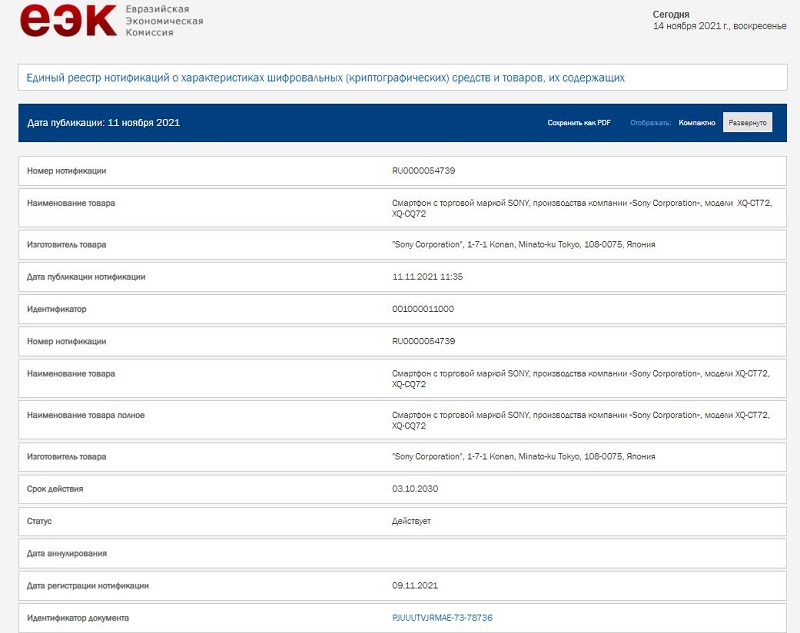Switch display to Компактно view
The height and width of the screenshot is (633, 800).
pos(697,123)
